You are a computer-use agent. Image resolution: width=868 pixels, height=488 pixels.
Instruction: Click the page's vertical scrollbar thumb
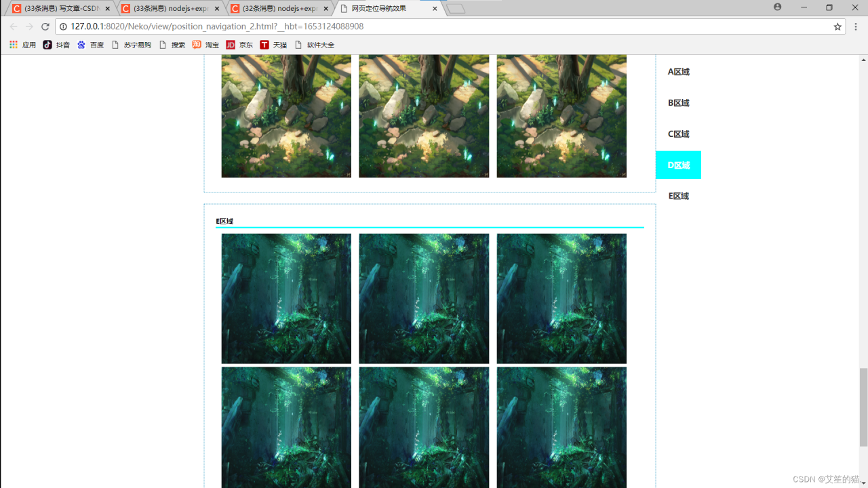(x=863, y=407)
